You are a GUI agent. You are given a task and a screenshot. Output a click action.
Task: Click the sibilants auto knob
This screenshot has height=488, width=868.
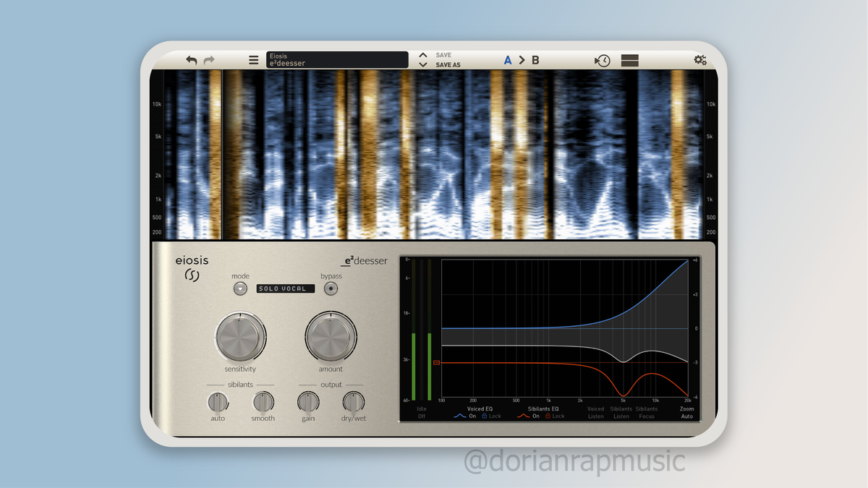tap(217, 402)
